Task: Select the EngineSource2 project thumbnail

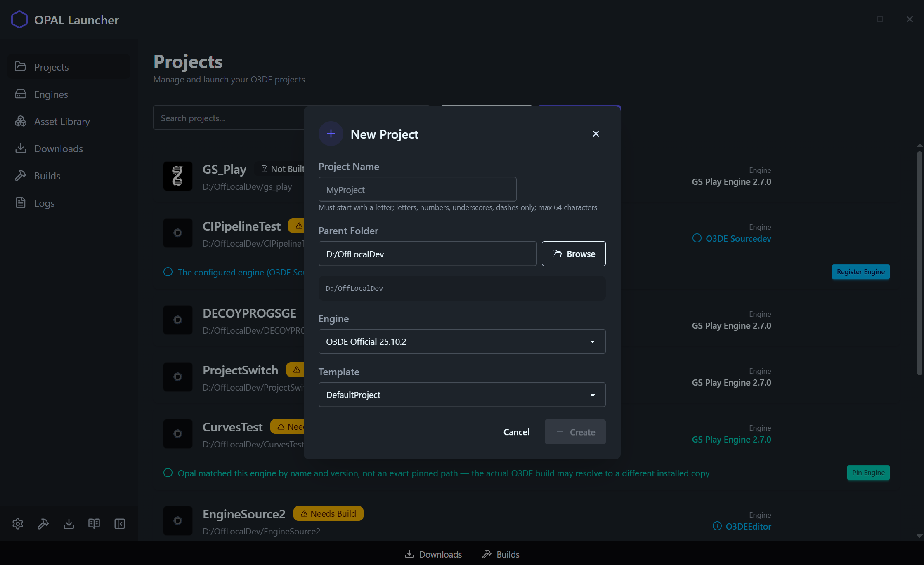Action: [177, 521]
